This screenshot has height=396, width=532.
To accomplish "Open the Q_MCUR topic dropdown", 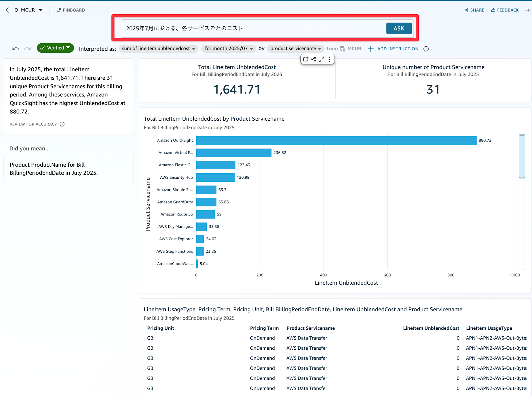I will [x=28, y=10].
